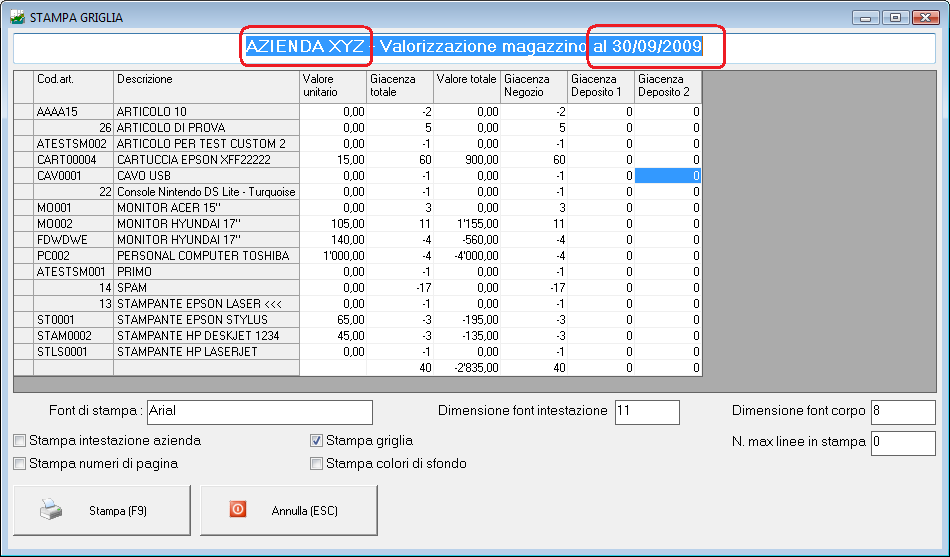950x557 pixels.
Task: Click the 15,00 unit value cell
Action: 333,160
